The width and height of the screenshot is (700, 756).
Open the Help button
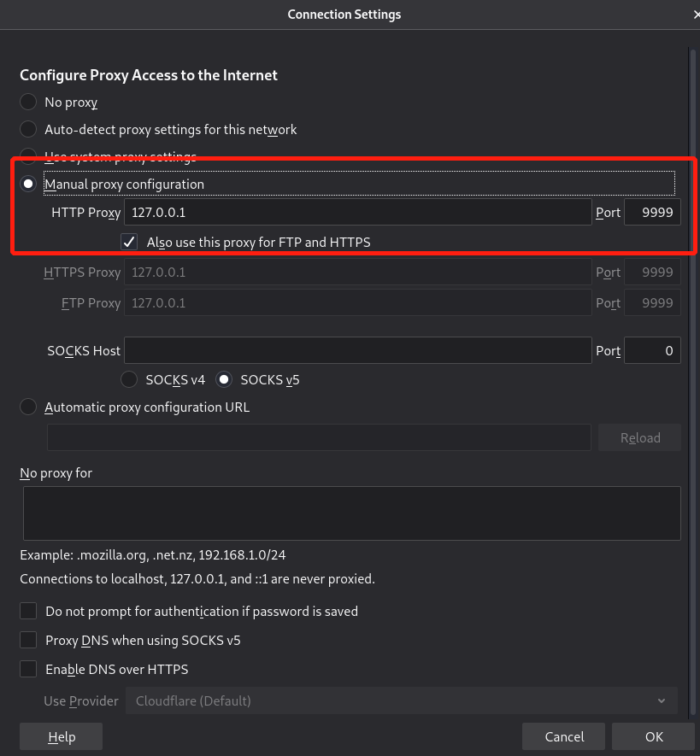point(62,736)
